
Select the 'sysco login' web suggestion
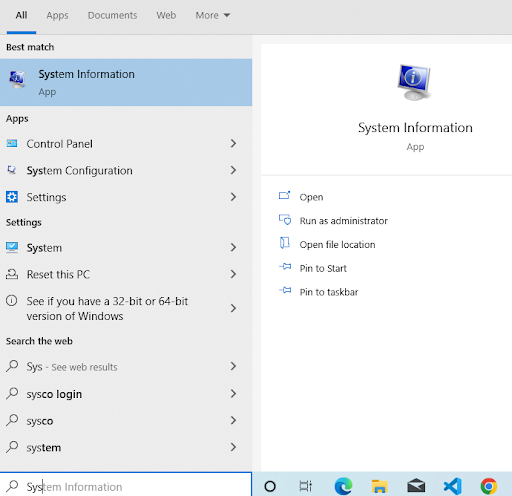(54, 394)
